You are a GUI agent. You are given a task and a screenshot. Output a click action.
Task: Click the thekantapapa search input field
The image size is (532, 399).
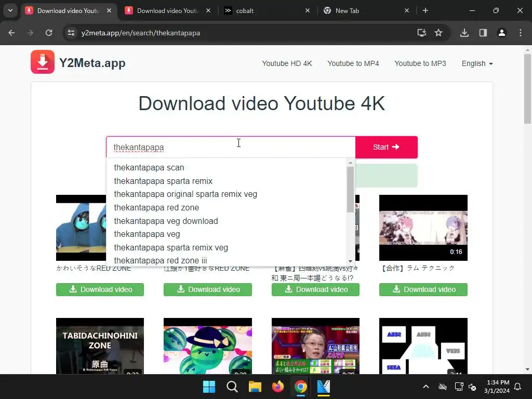pyautogui.click(x=231, y=147)
